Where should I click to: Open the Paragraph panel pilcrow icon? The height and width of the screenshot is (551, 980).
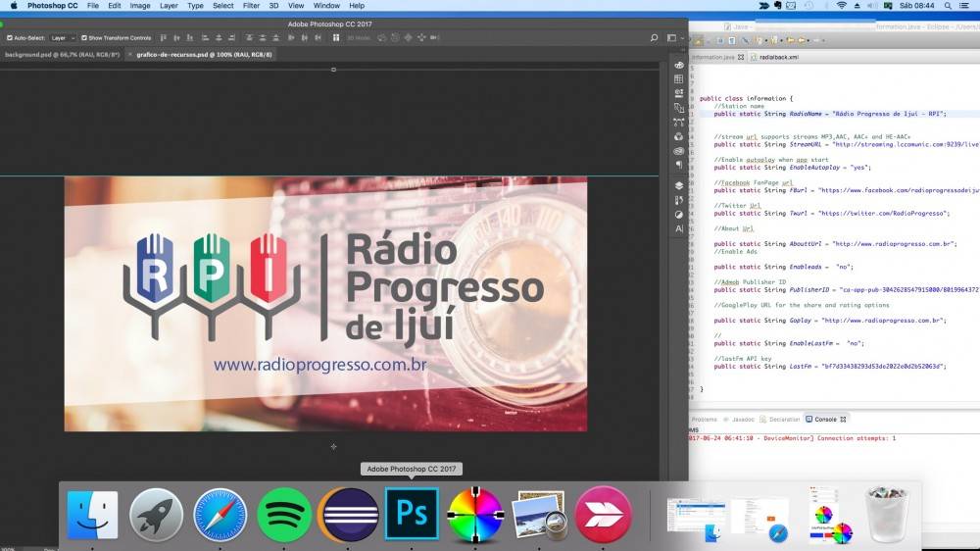click(x=679, y=165)
